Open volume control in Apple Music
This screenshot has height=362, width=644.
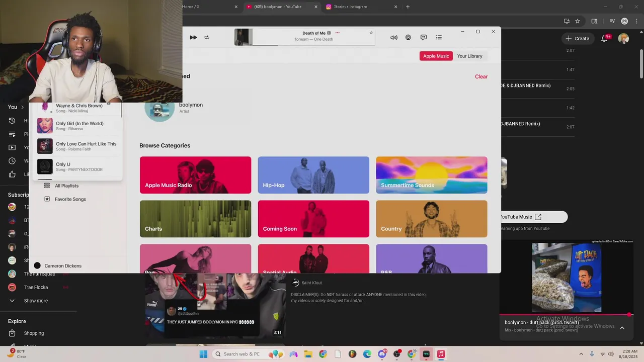(394, 37)
